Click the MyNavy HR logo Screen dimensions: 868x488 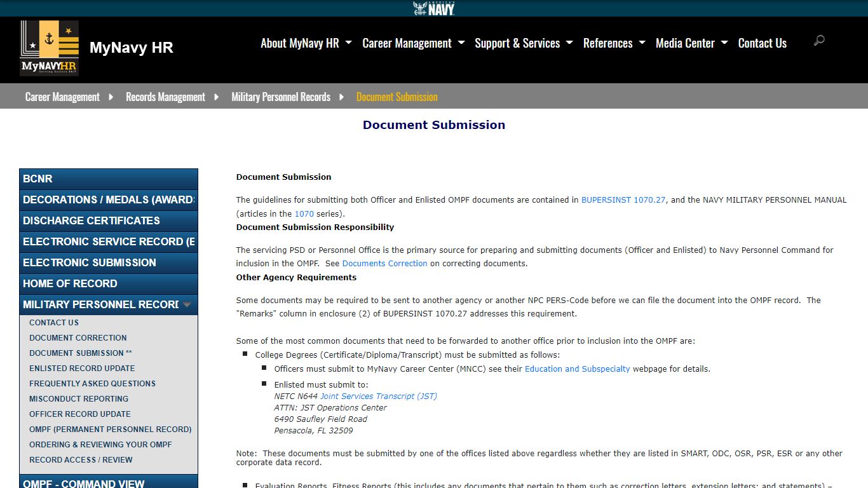coord(50,48)
